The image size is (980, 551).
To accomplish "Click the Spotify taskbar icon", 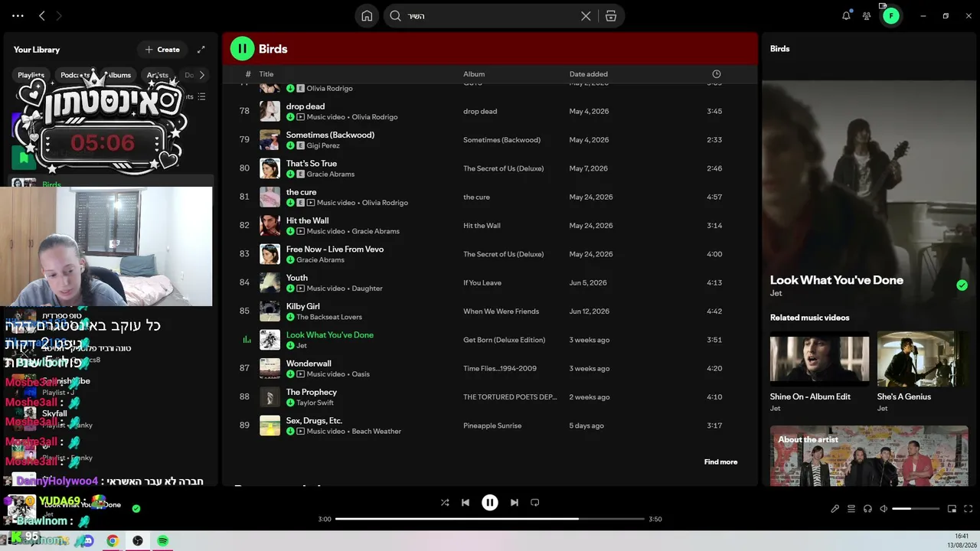I will tap(163, 541).
